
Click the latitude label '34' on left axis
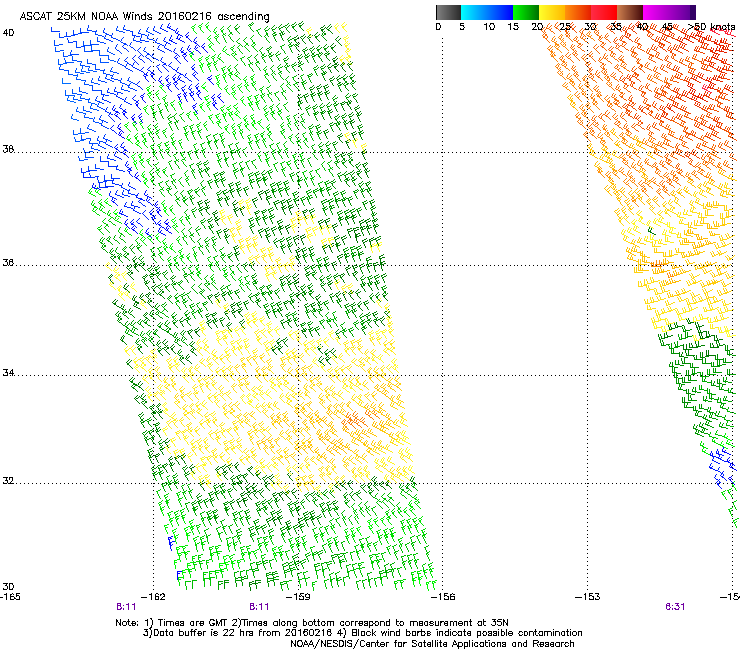click(x=8, y=373)
